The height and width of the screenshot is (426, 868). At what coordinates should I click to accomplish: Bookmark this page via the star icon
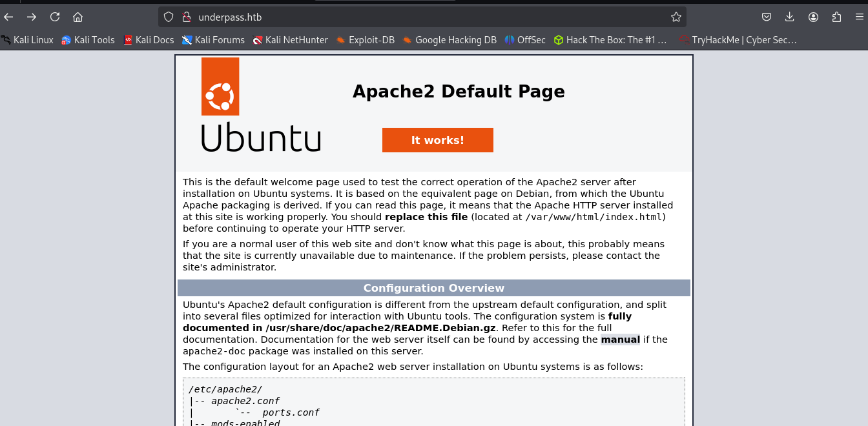coord(676,17)
